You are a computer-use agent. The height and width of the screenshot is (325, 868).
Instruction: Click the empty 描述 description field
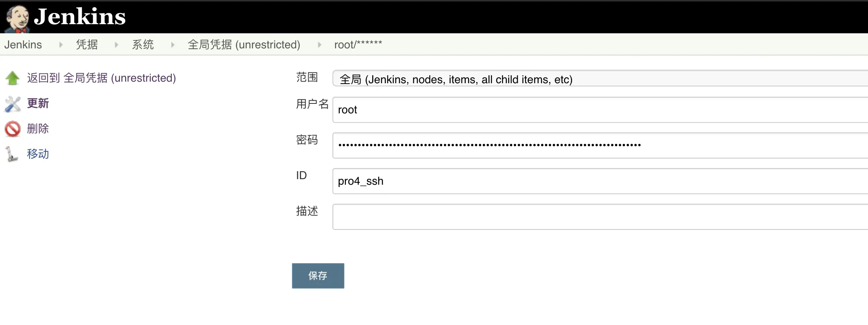point(600,217)
